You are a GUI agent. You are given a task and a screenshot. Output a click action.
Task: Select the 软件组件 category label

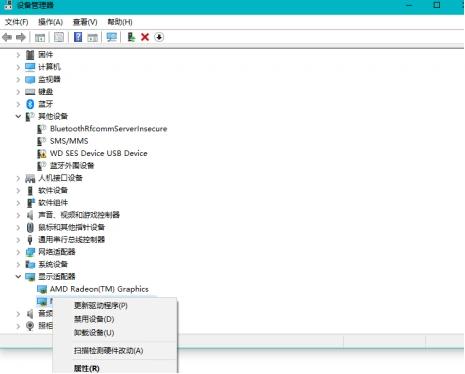53,203
